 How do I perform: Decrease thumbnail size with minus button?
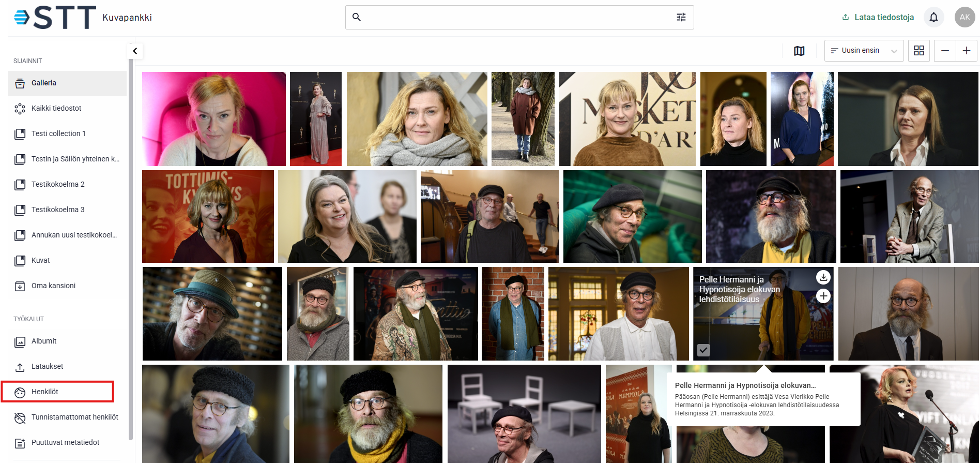945,51
